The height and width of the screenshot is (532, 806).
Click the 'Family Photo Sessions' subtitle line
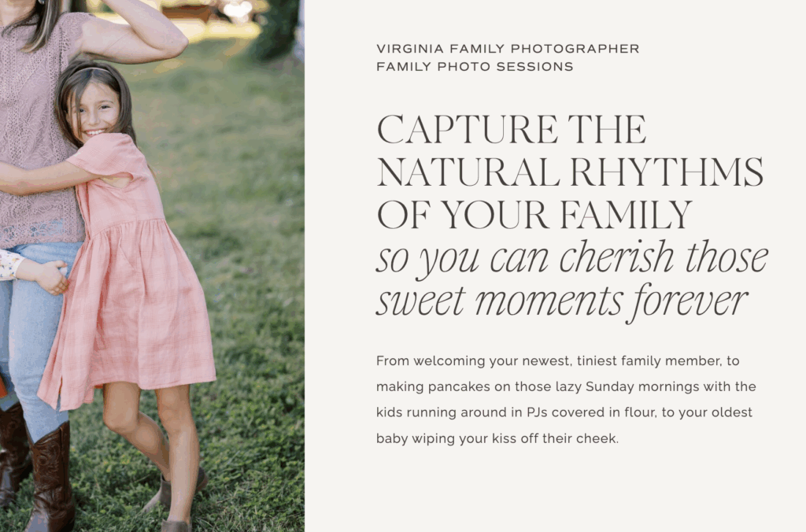[x=475, y=67]
